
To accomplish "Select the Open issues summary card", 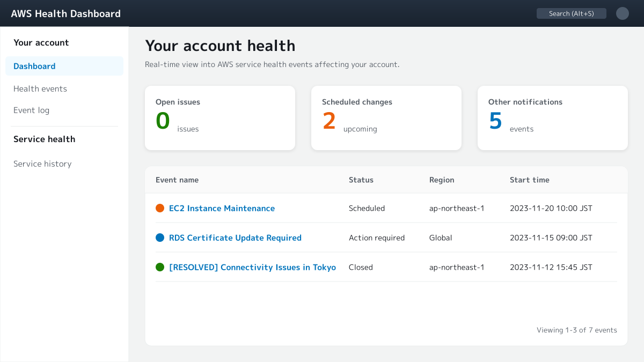I will tap(220, 118).
